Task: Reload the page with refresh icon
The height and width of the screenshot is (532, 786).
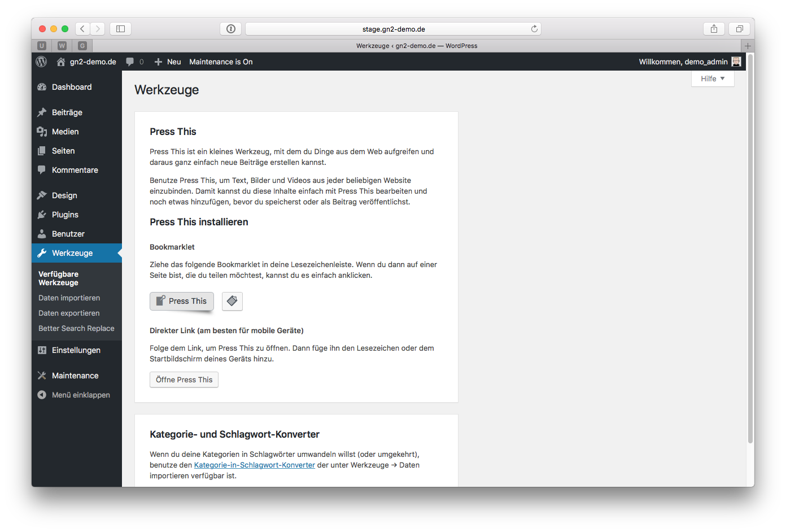Action: coord(534,29)
